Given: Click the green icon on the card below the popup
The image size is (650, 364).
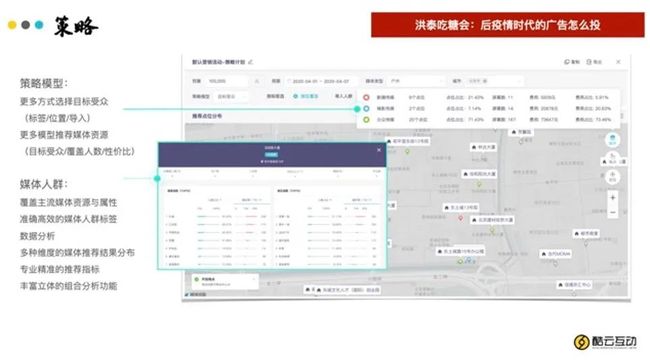Looking at the screenshot, I should click(196, 279).
